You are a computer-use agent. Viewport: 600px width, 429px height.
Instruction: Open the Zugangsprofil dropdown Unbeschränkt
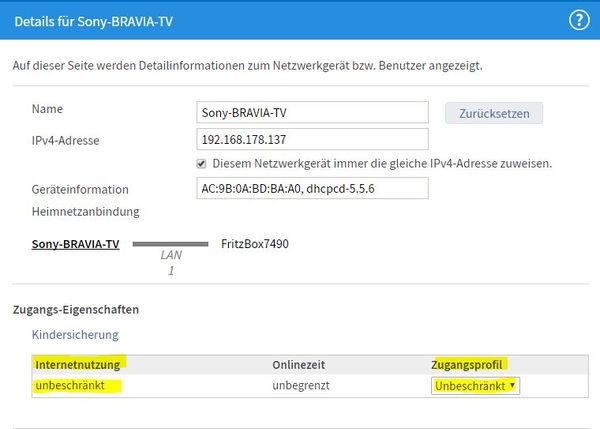475,386
